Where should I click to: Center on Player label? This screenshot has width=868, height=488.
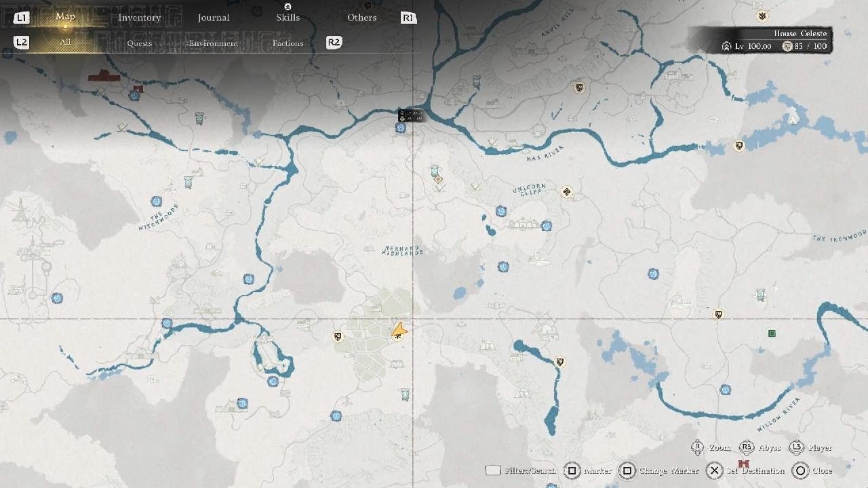click(820, 447)
